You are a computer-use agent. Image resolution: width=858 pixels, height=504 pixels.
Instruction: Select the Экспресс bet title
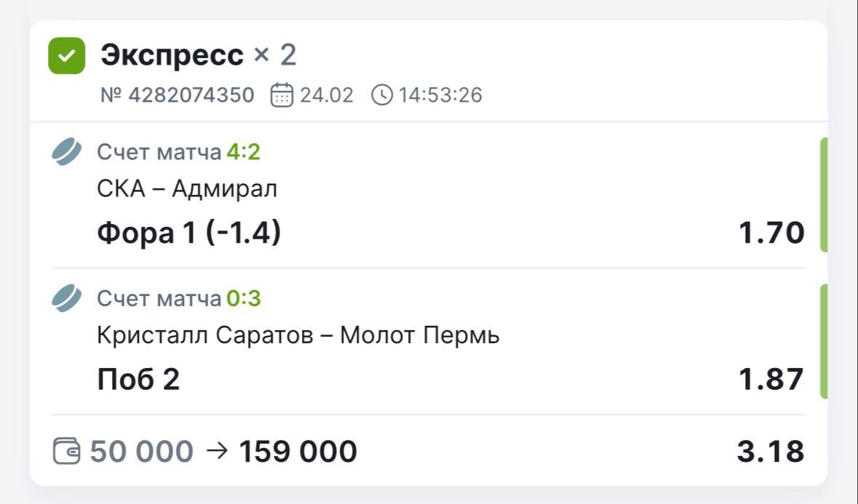172,55
